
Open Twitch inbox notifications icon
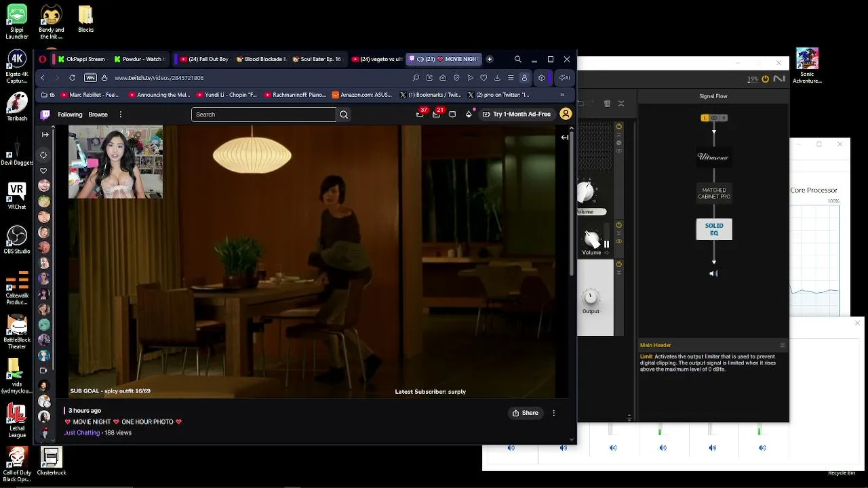pos(436,114)
